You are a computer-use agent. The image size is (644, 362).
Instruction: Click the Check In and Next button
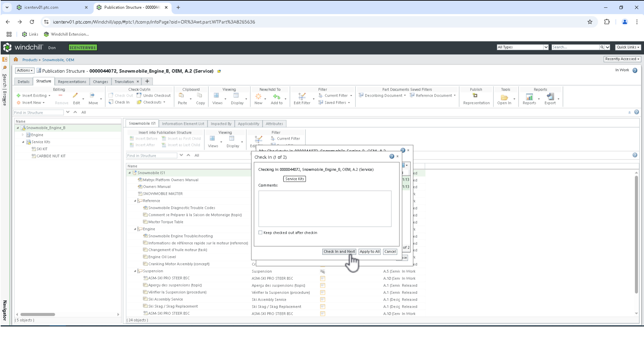[339, 252]
